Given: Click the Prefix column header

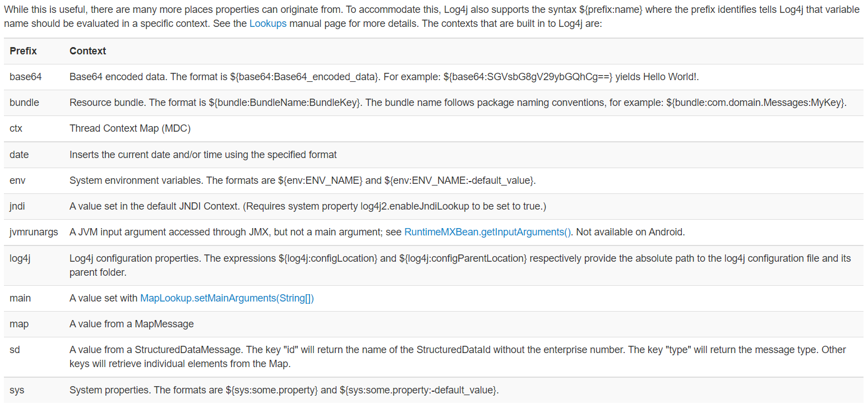Looking at the screenshot, I should (x=23, y=51).
